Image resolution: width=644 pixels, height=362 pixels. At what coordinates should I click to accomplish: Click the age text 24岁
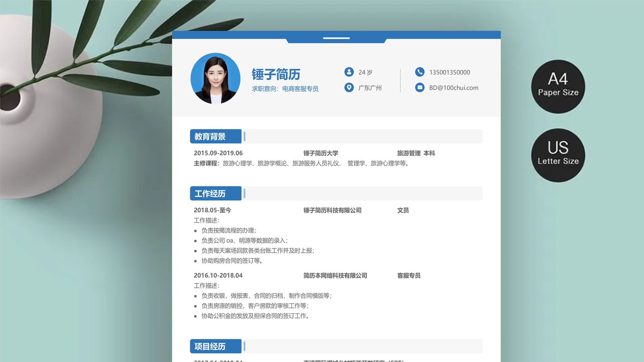(x=365, y=72)
